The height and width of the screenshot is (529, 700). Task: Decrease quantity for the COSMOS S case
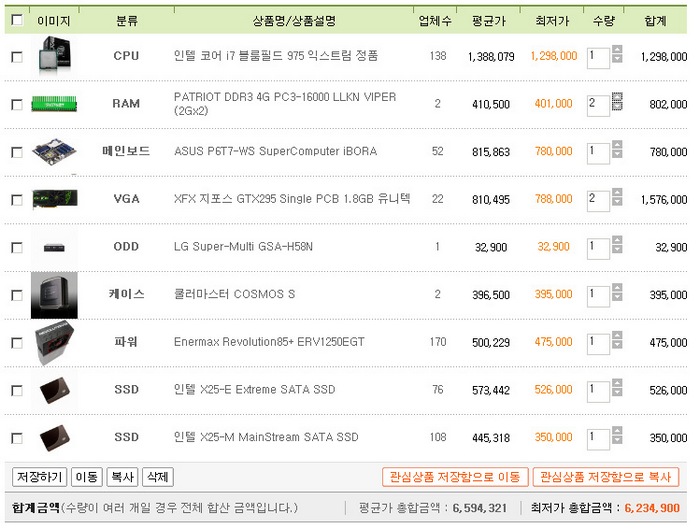coord(617,297)
